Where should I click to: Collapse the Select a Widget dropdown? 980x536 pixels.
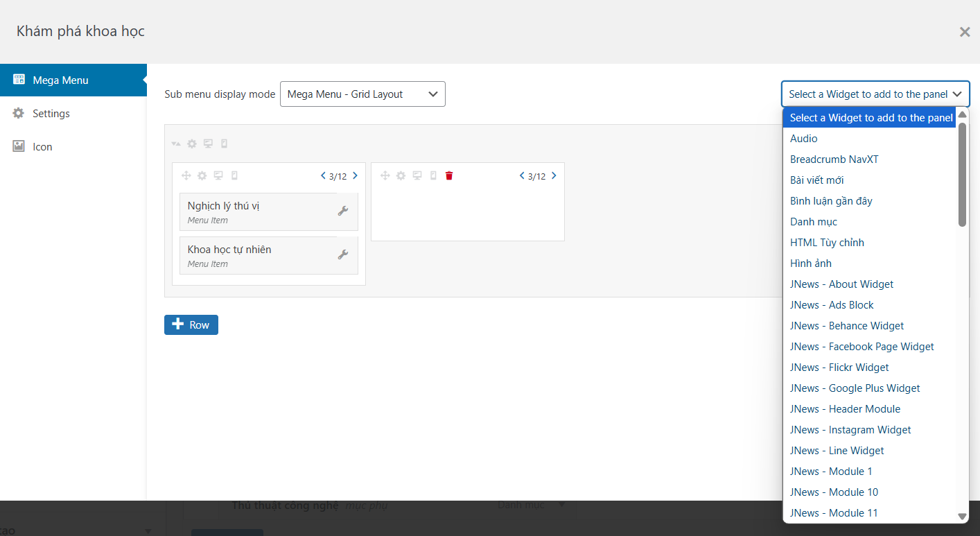(x=875, y=94)
